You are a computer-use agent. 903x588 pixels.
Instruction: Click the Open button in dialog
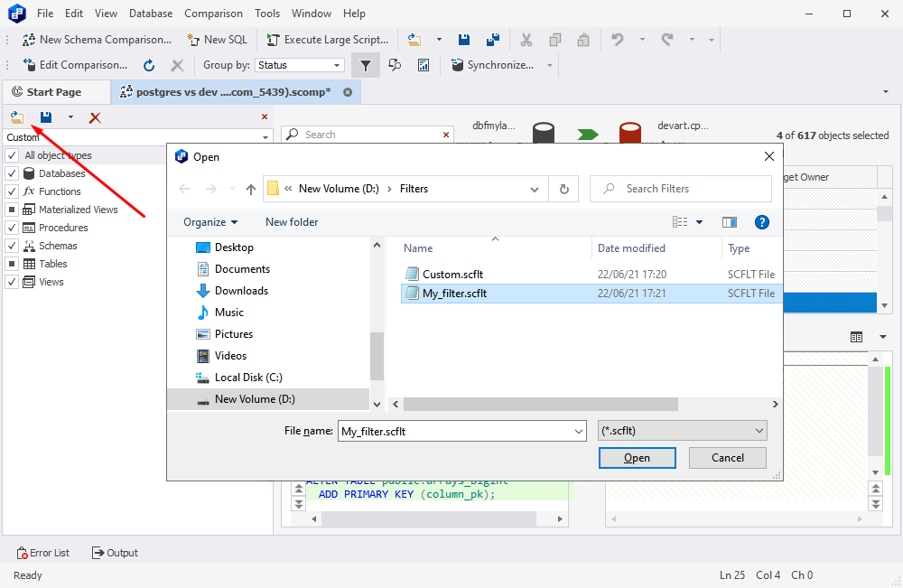[x=637, y=458]
